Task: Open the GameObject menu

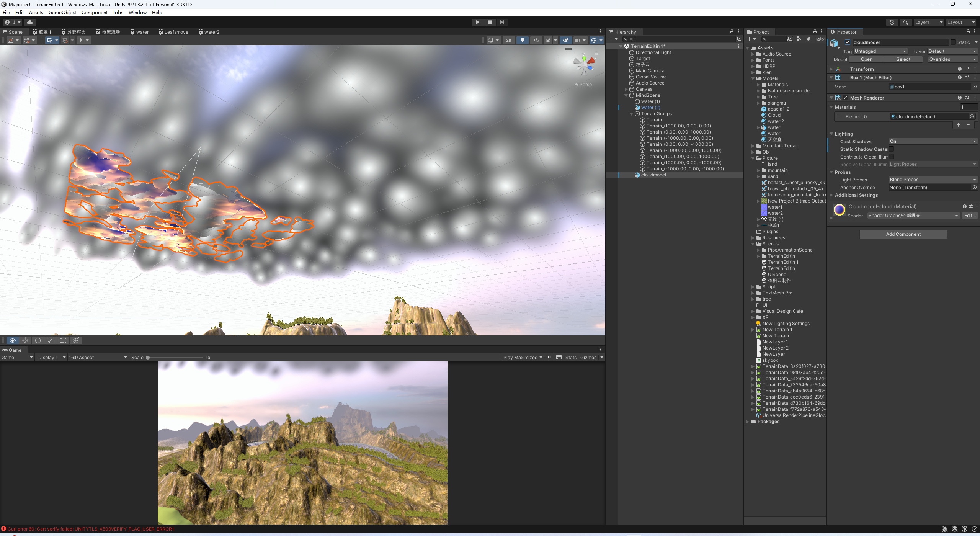Action: [x=62, y=13]
